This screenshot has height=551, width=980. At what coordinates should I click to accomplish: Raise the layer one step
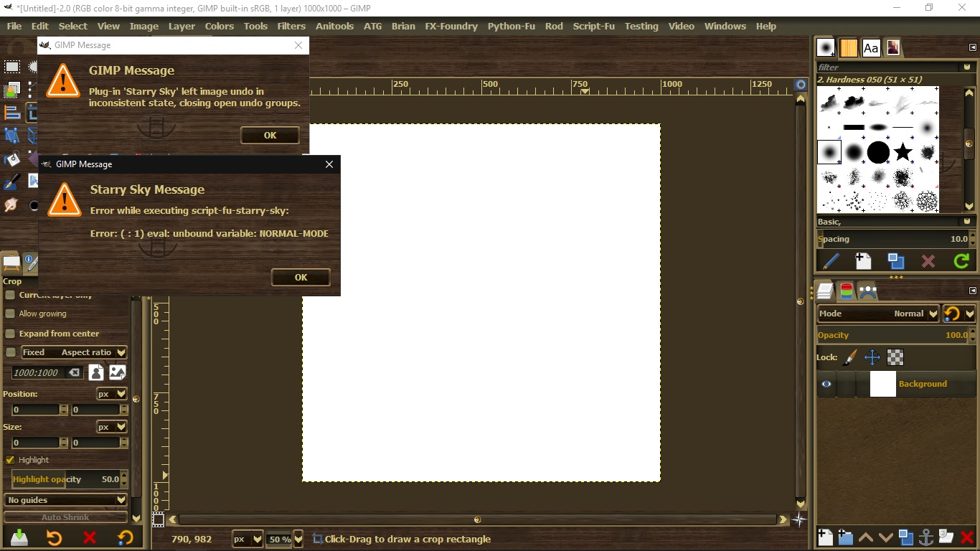coord(866,537)
